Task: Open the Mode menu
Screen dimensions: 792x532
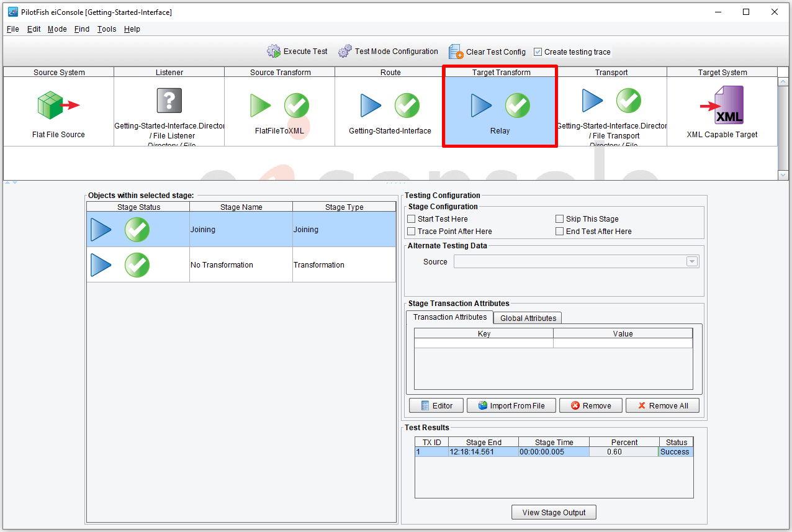Action: pyautogui.click(x=57, y=29)
